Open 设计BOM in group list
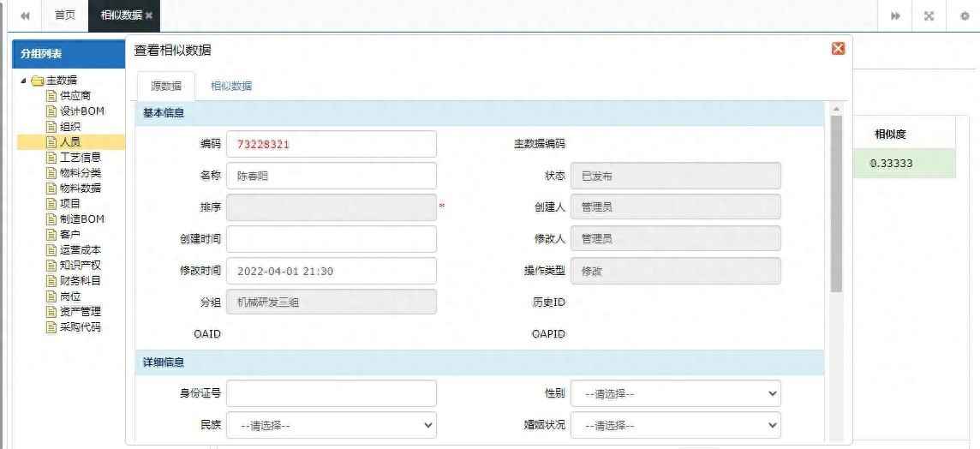 coord(82,111)
